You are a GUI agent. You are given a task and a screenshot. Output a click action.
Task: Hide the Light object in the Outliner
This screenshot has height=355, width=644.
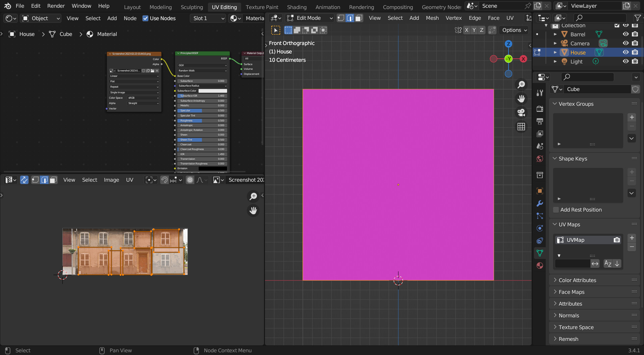[626, 61]
